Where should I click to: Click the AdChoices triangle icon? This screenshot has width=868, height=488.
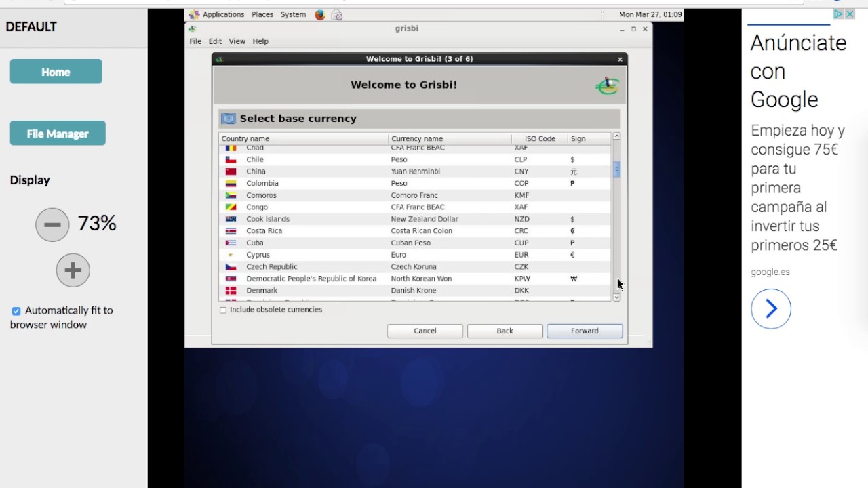tap(838, 14)
